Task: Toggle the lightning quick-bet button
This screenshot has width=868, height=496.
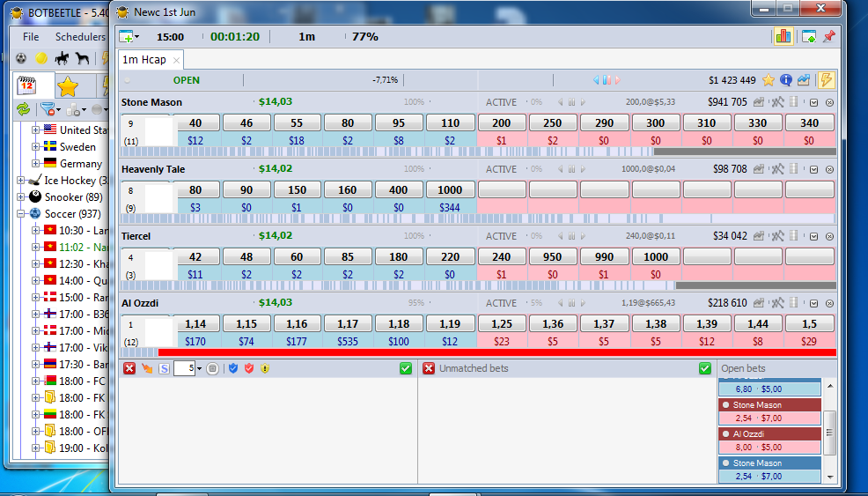Action: coord(826,80)
